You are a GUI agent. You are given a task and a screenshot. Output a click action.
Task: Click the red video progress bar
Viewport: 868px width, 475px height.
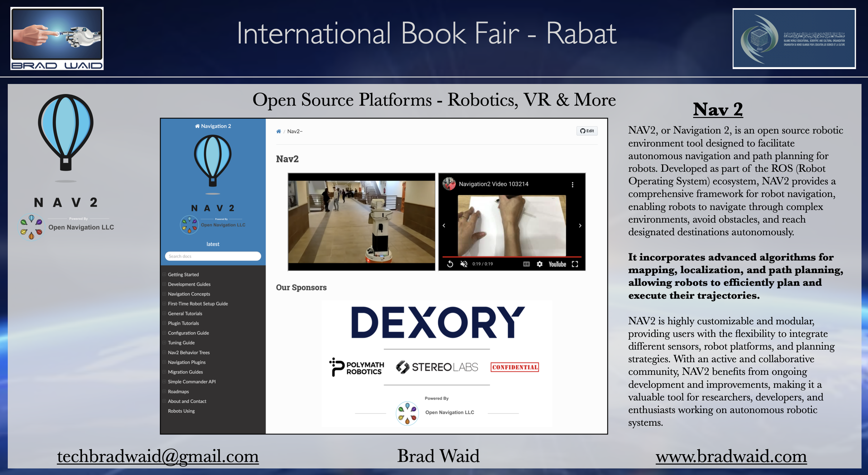(x=511, y=257)
